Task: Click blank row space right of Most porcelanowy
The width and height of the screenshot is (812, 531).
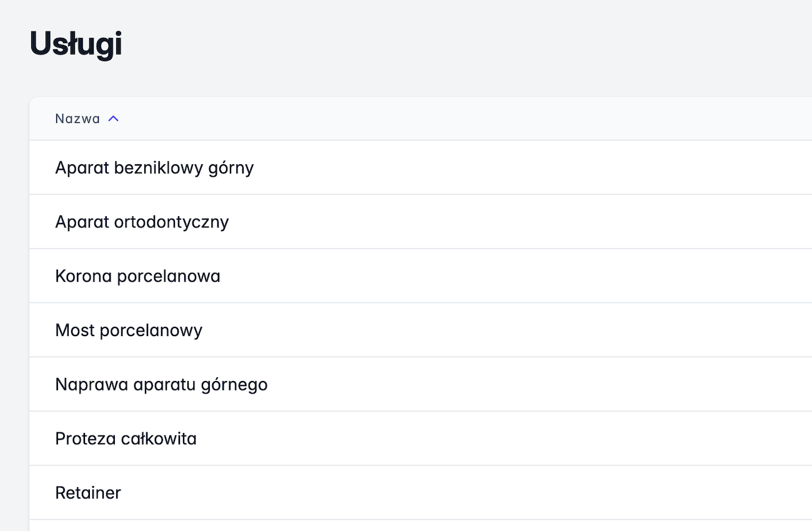Action: coord(500,330)
